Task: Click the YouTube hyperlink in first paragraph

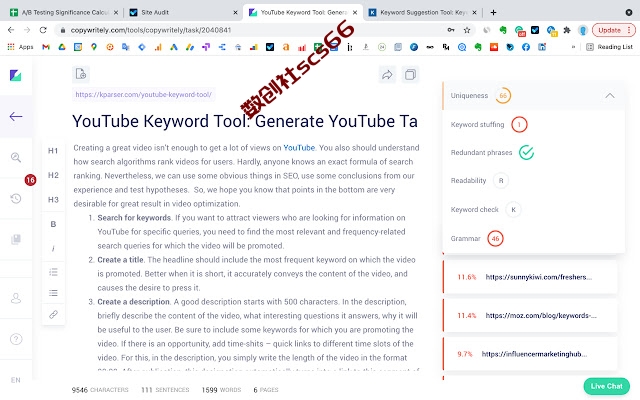Action: coord(299,148)
